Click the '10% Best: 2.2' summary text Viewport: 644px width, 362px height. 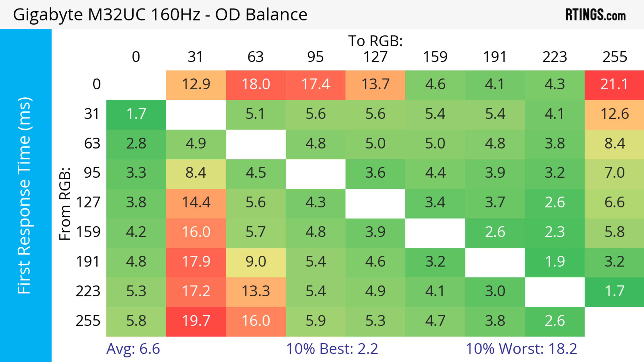[332, 349]
